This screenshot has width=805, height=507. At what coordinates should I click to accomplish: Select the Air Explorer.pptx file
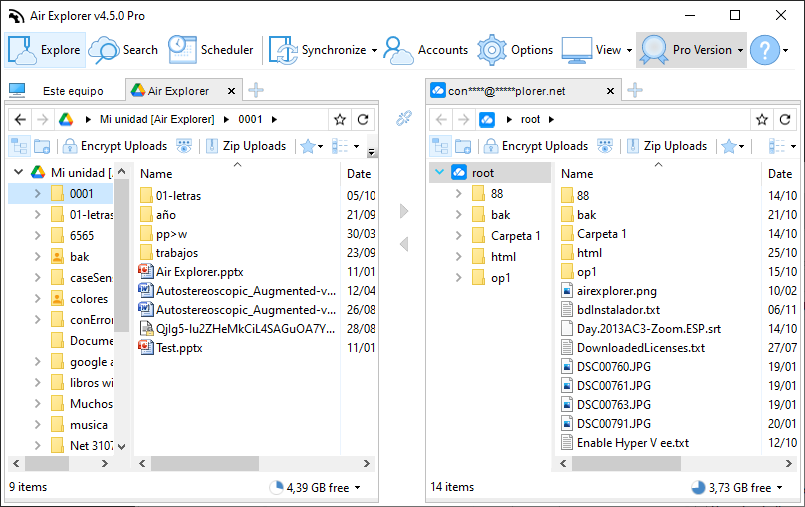[200, 272]
